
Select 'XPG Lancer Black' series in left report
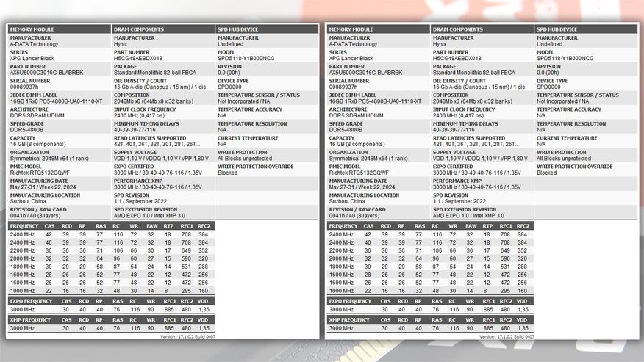32,58
